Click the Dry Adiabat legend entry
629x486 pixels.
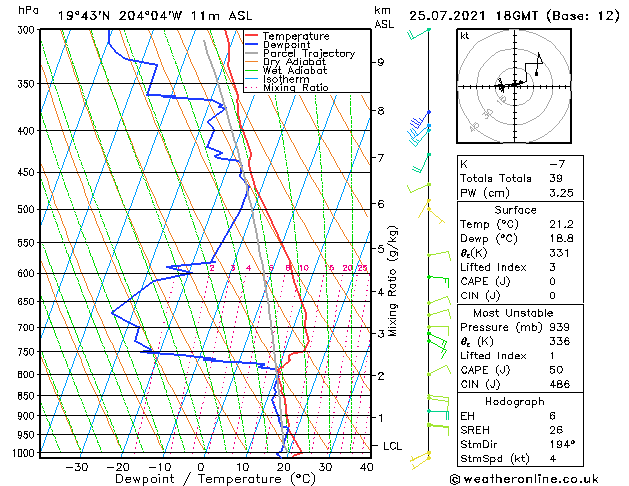[x=285, y=62]
